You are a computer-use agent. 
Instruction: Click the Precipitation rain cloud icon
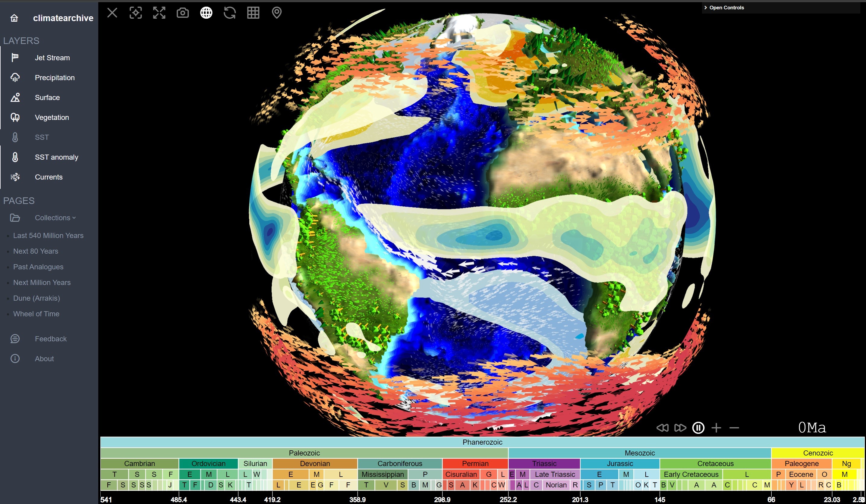(15, 78)
